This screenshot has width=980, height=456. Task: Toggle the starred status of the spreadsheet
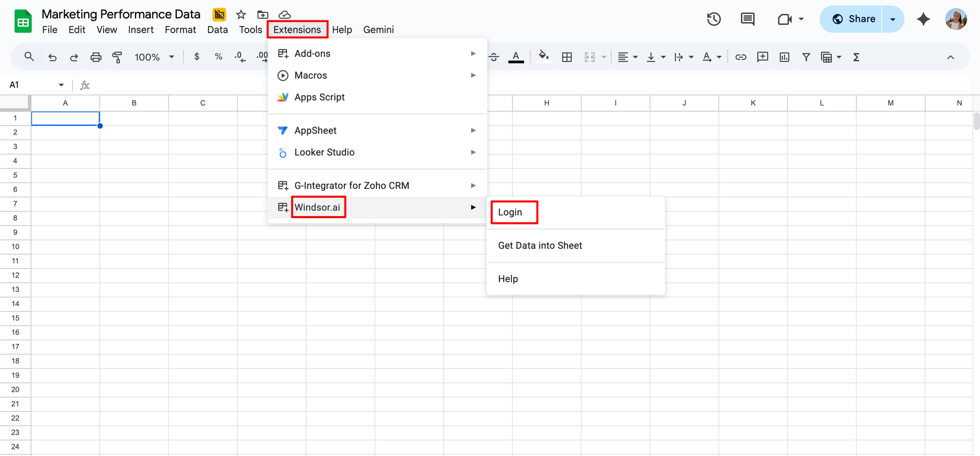241,14
